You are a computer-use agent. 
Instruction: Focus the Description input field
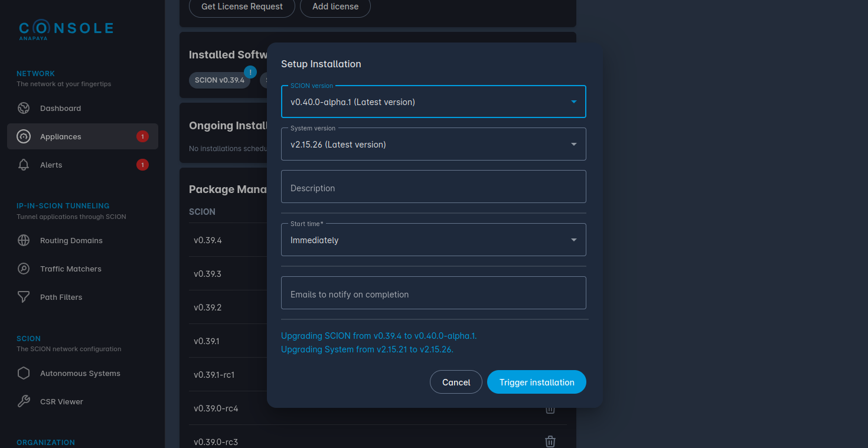coord(433,187)
